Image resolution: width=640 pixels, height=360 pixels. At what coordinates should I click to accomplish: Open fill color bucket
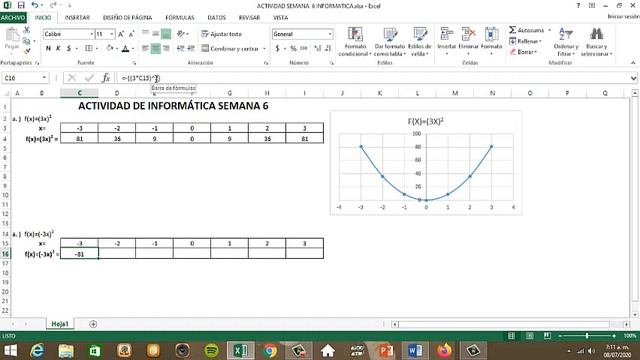[109, 49]
